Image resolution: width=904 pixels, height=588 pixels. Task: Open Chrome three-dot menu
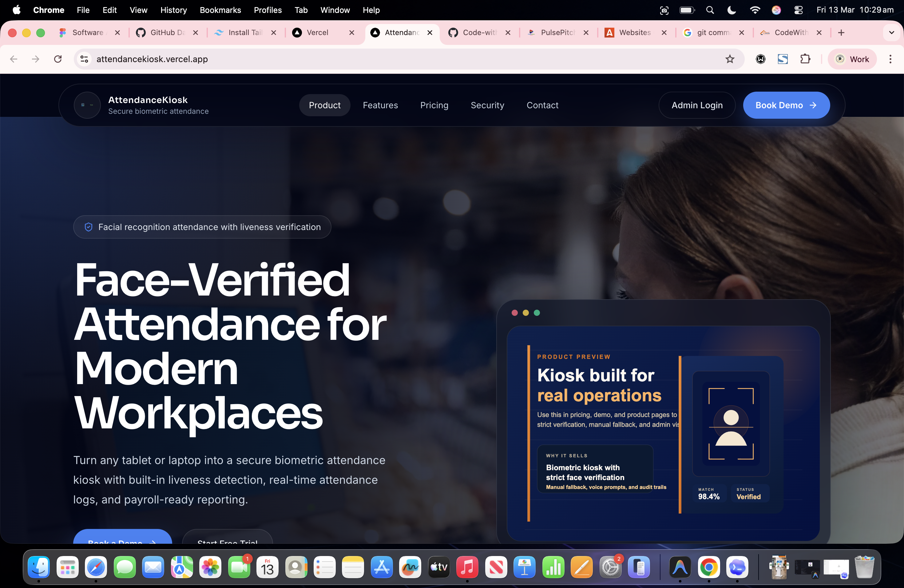[x=890, y=59]
